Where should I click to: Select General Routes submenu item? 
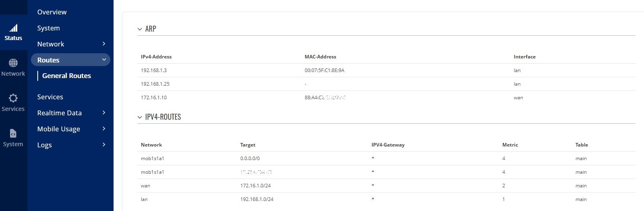click(67, 76)
